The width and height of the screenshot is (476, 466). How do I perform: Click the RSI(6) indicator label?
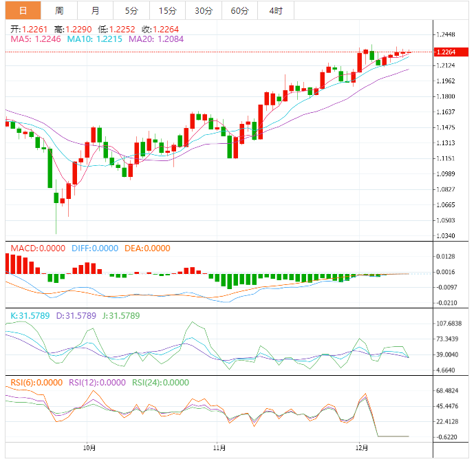click(x=34, y=382)
